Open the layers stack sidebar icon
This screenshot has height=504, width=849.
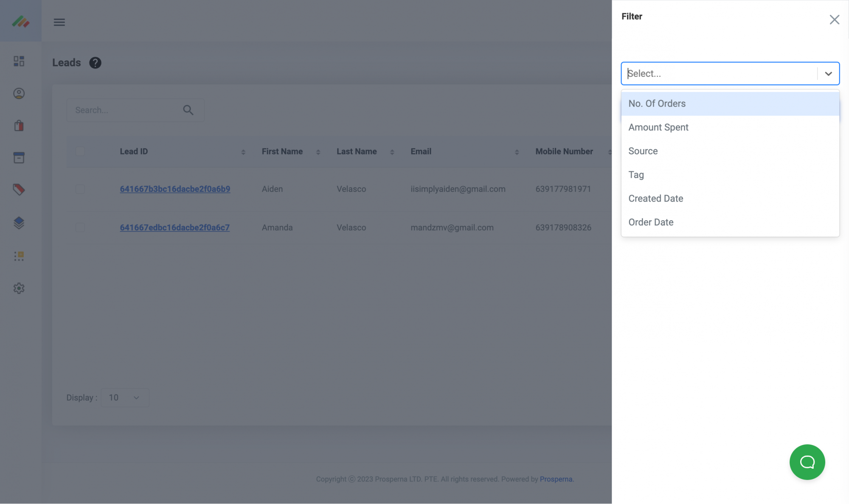[x=19, y=223]
